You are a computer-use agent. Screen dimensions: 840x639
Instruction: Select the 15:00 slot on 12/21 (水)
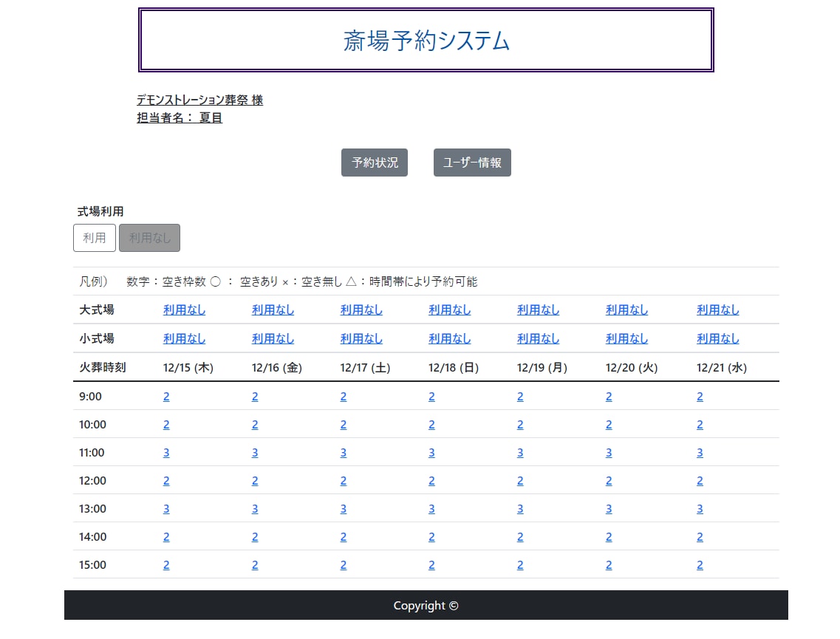[x=700, y=565]
